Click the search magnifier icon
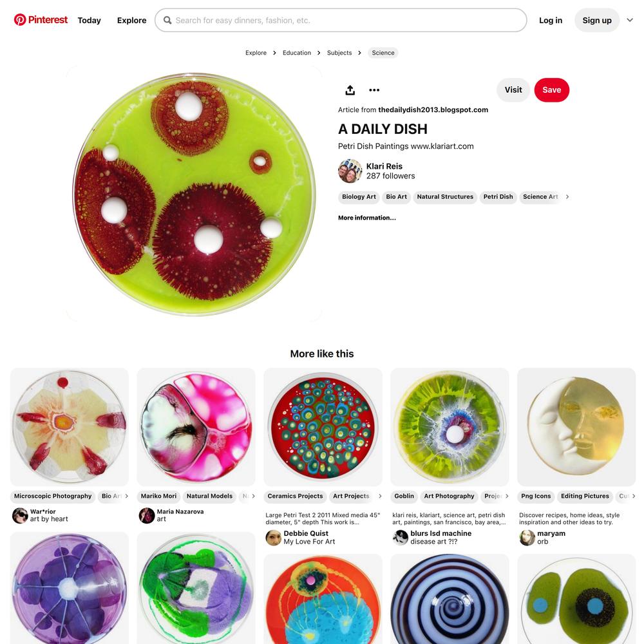644x644 pixels. click(167, 20)
